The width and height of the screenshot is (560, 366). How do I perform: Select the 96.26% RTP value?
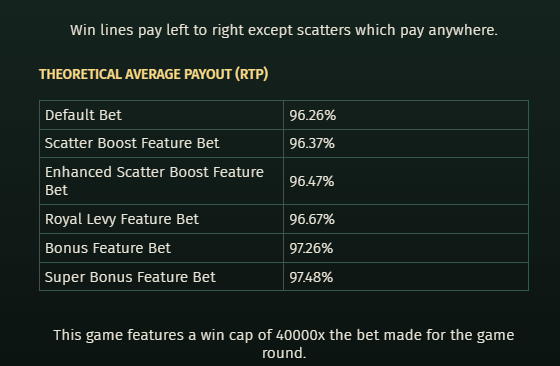click(x=312, y=115)
